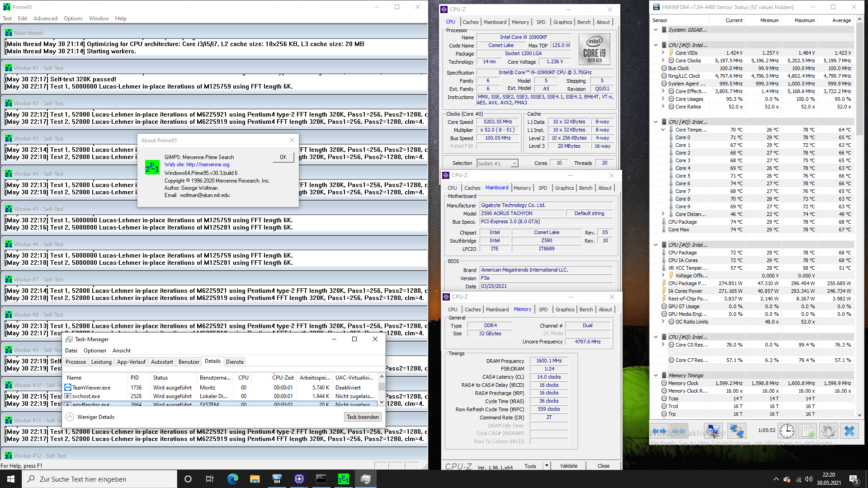The height and width of the screenshot is (488, 868).
Task: Switch to Bench tab in top CPU-Z
Action: click(x=584, y=22)
